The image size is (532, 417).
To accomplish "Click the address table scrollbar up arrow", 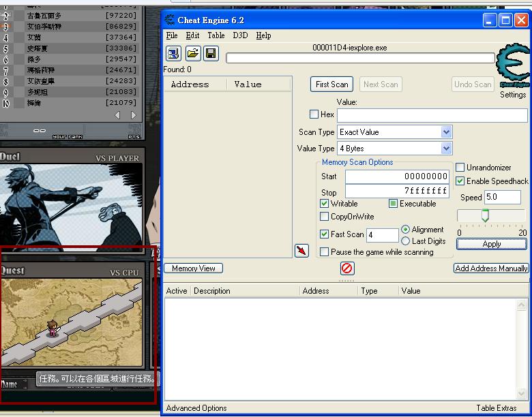I will (521, 305).
